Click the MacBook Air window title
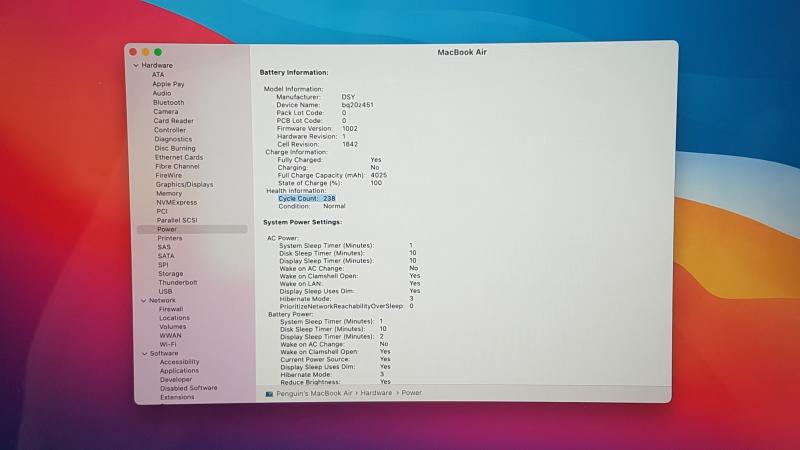 (x=462, y=52)
